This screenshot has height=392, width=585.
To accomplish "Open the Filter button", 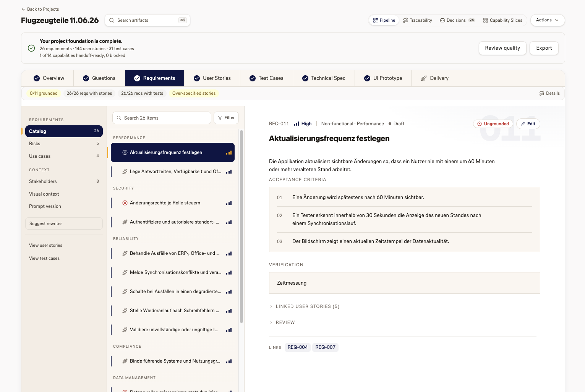I will (x=226, y=118).
